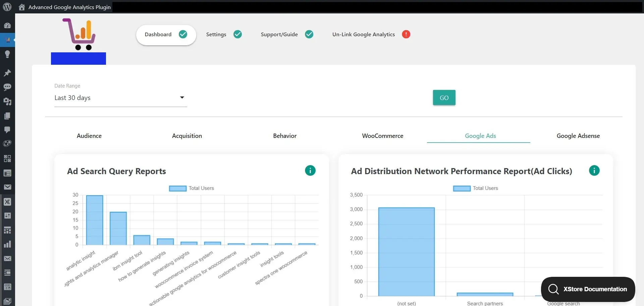
Task: Click 'Ad Search Query Reports' heading
Action: (x=116, y=171)
